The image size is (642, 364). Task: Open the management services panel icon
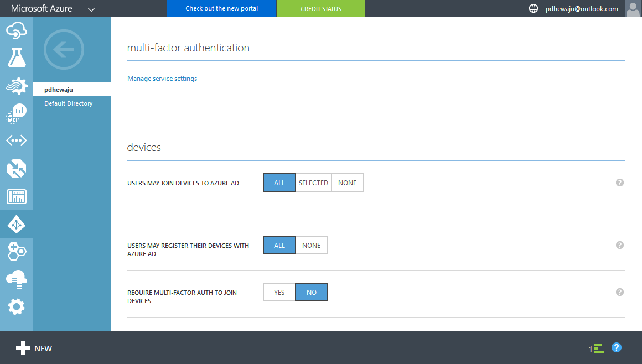point(17,196)
